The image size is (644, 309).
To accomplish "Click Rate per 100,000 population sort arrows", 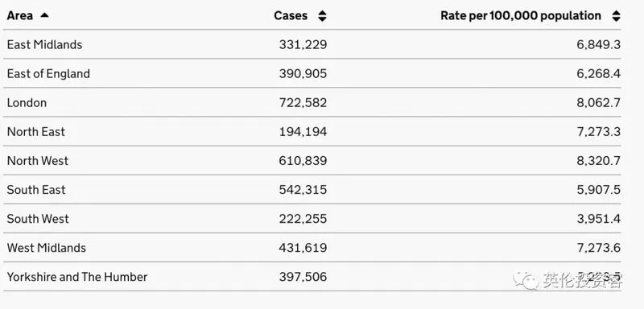I will click(x=616, y=16).
